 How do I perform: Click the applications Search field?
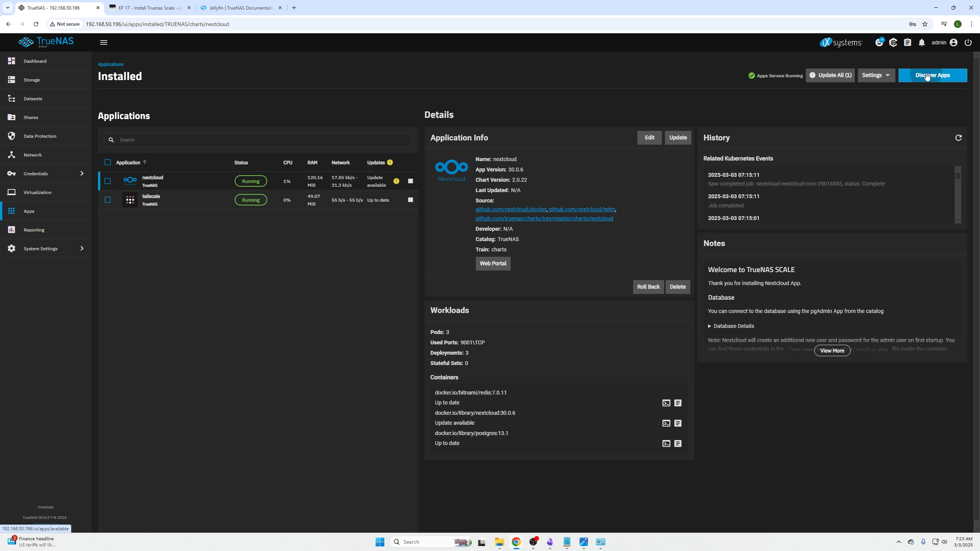click(x=258, y=140)
